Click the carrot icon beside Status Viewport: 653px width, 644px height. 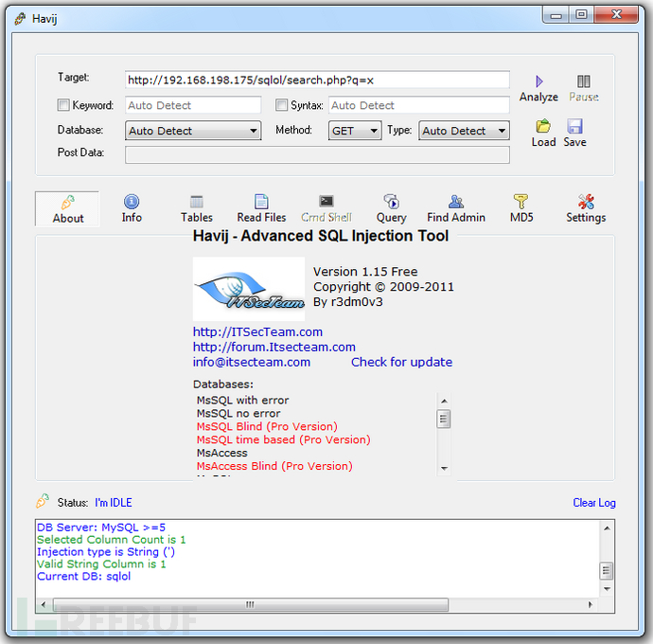pos(43,501)
